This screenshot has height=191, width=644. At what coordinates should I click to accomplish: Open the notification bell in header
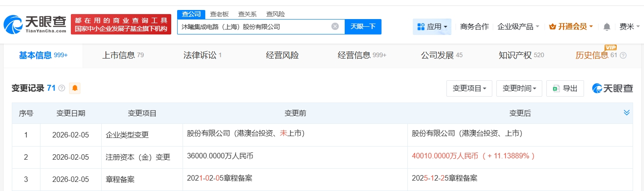pos(606,27)
